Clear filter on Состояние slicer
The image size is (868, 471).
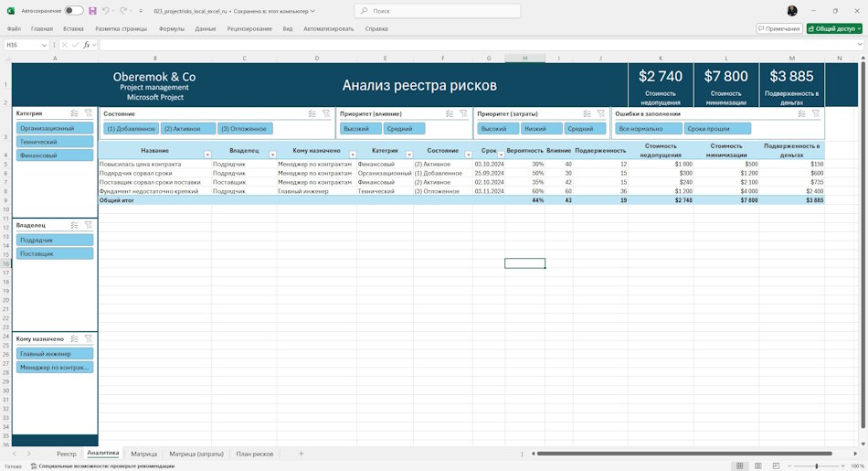[x=326, y=113]
